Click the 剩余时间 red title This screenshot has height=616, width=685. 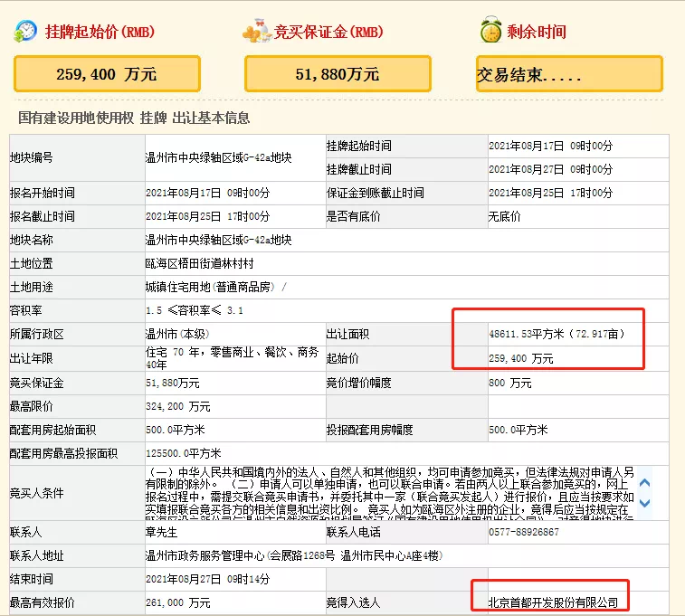click(x=537, y=32)
